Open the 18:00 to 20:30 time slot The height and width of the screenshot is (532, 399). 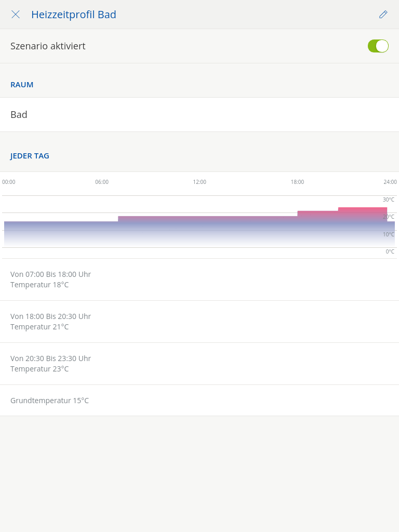coord(199,321)
